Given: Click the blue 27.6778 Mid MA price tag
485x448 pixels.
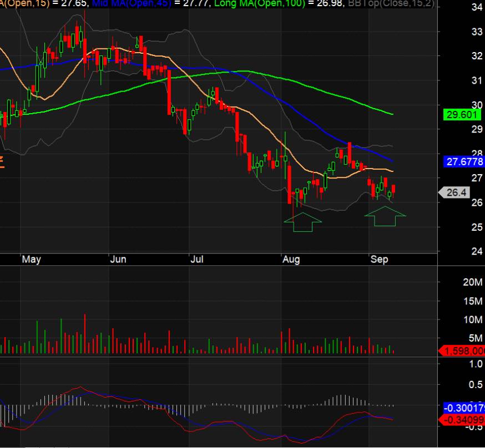Looking at the screenshot, I should point(464,161).
